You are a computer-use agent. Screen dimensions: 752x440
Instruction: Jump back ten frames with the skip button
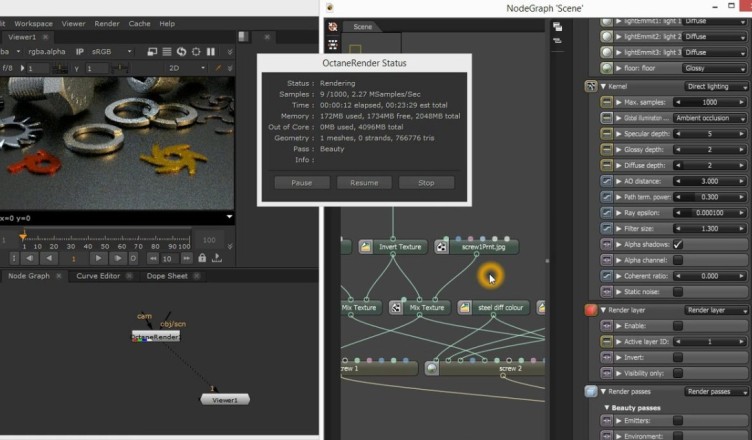tap(153, 259)
